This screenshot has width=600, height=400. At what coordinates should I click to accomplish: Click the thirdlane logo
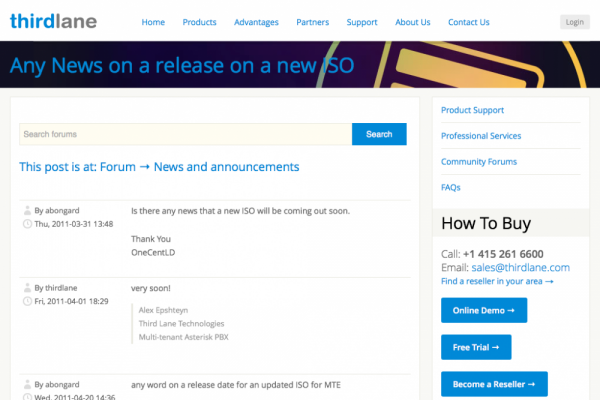[x=54, y=21]
